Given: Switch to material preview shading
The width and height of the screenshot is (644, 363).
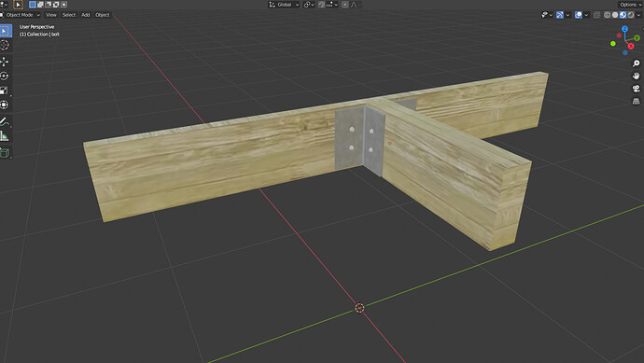Looking at the screenshot, I should [623, 15].
